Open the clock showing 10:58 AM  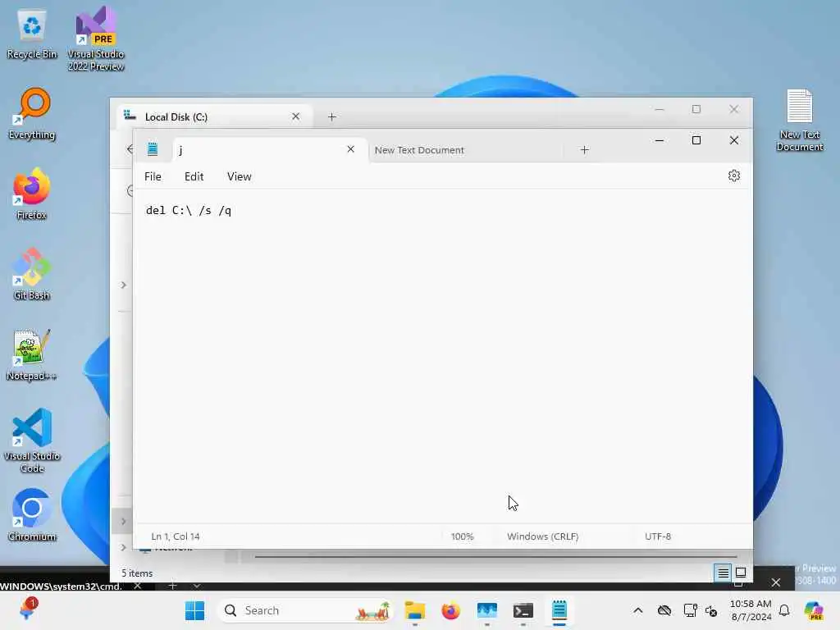(751, 610)
